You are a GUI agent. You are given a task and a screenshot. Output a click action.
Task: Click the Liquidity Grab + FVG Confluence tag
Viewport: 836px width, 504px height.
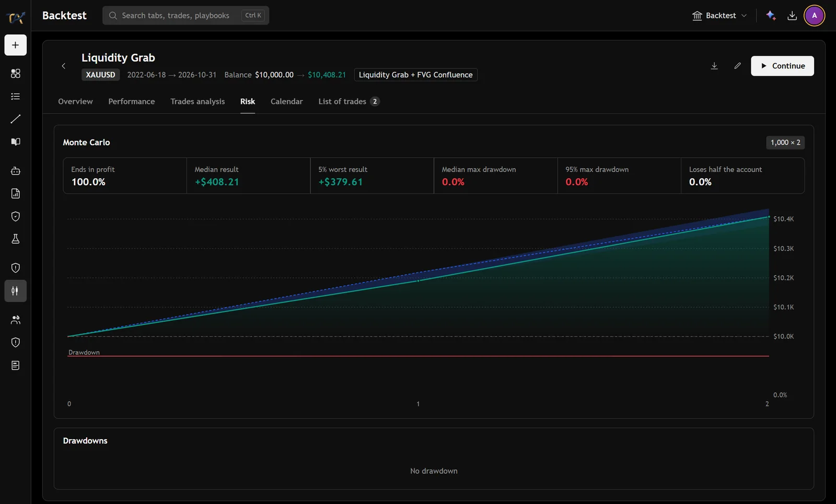coord(415,75)
